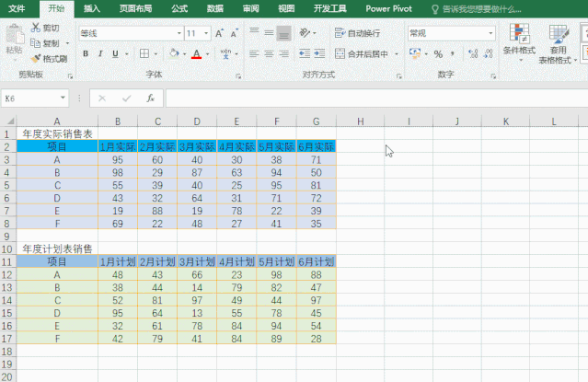Open font color dropdown arrow
The height and width of the screenshot is (382, 588).
[x=207, y=54]
